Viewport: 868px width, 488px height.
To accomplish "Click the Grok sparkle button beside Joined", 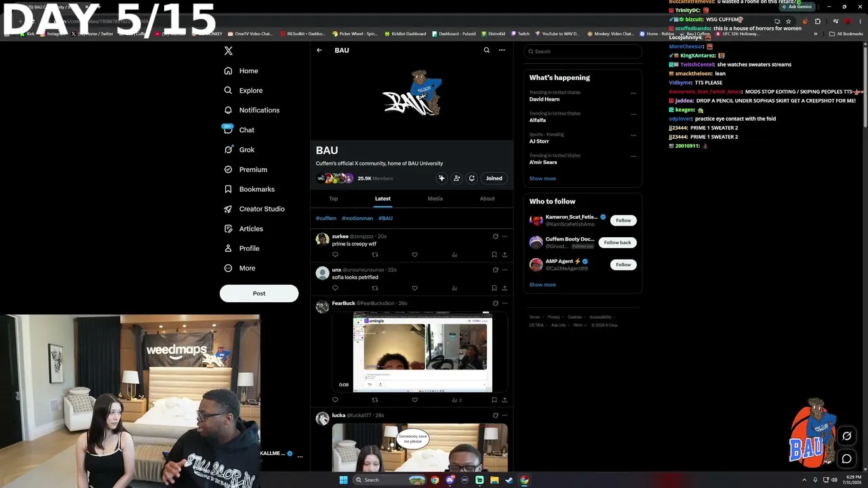I will click(441, 178).
